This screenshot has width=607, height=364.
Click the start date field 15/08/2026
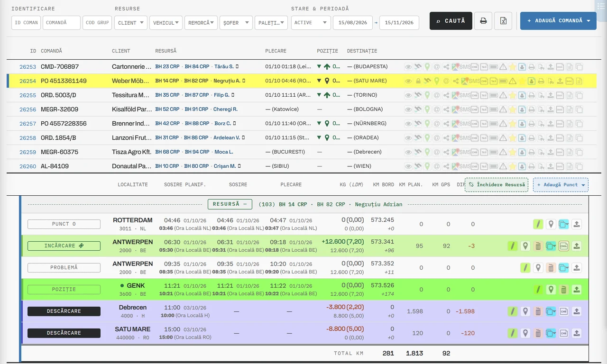(353, 23)
